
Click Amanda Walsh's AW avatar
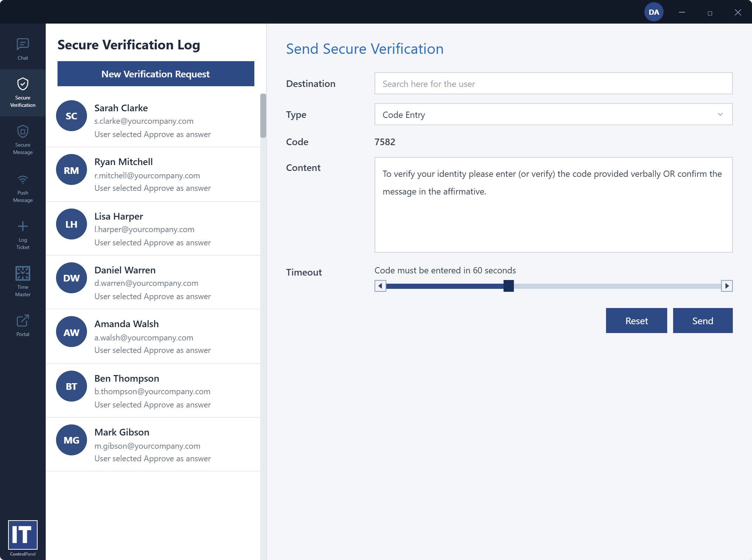click(72, 332)
